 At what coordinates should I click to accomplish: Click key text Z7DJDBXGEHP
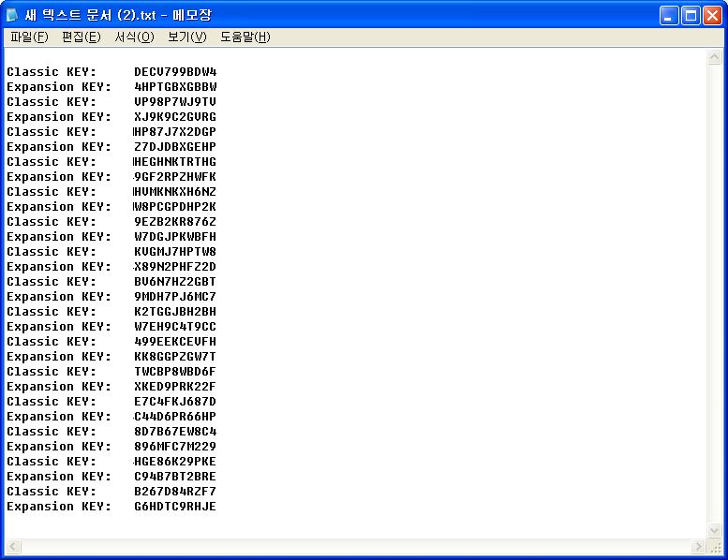point(175,147)
